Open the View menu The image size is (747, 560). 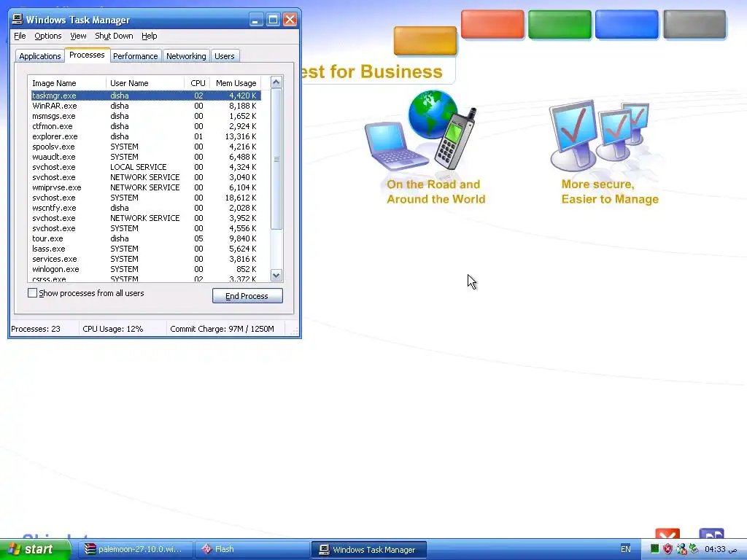click(x=78, y=36)
